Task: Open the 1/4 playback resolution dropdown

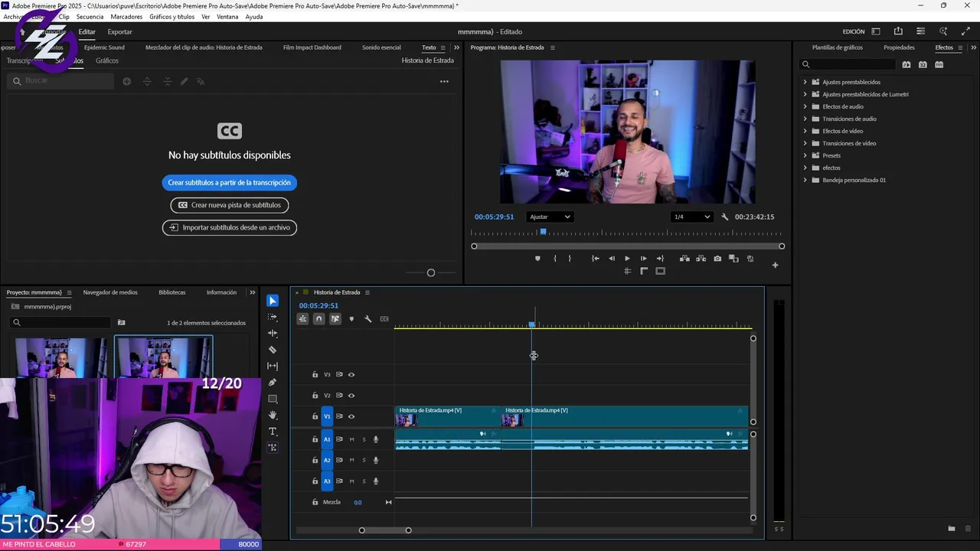Action: (691, 217)
